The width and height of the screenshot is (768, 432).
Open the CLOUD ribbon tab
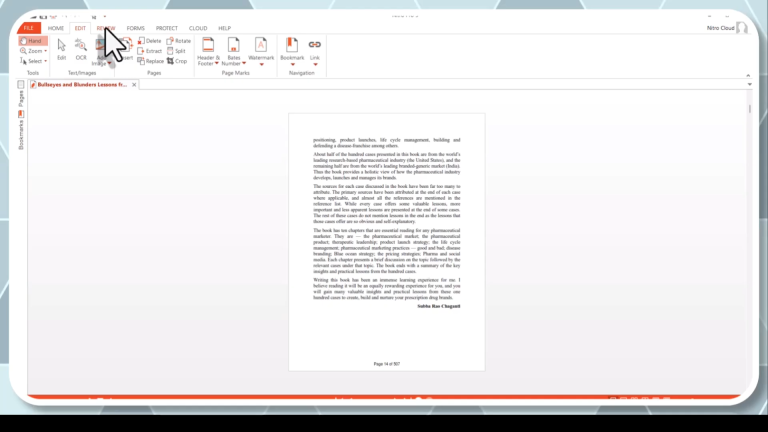(198, 28)
